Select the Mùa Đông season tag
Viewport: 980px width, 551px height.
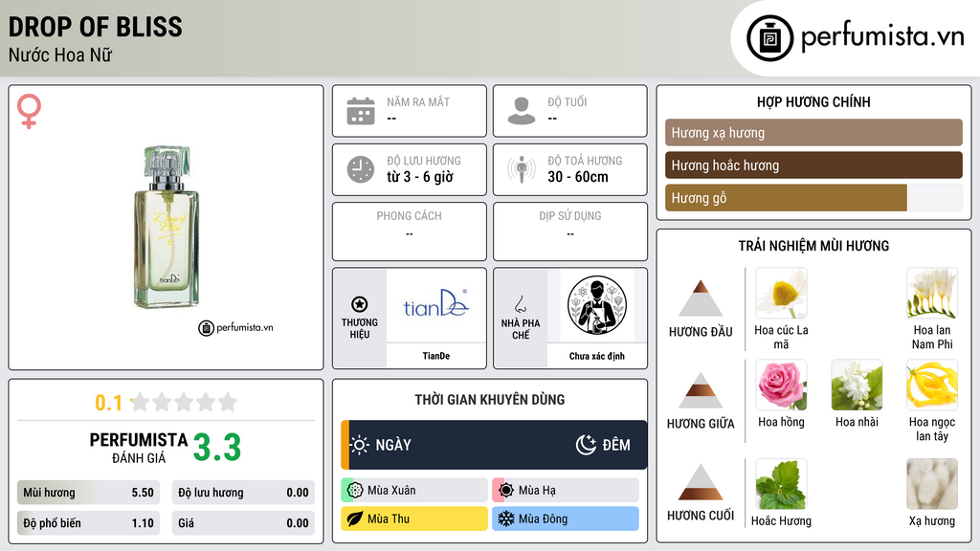[x=566, y=518]
